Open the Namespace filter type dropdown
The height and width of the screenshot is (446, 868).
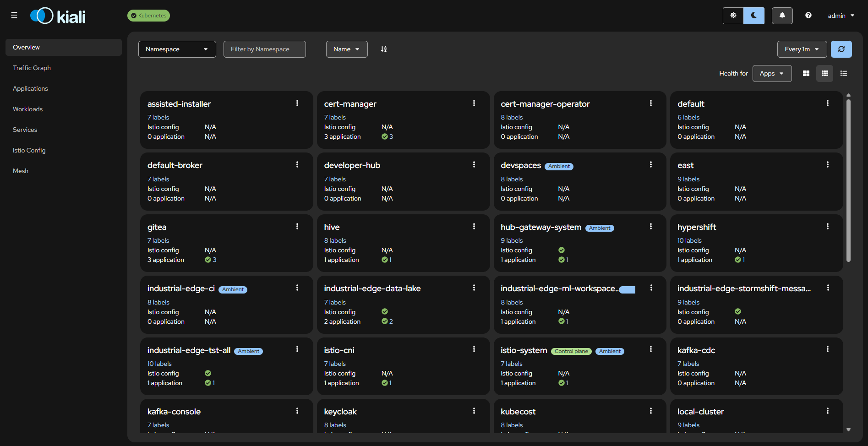pos(177,49)
